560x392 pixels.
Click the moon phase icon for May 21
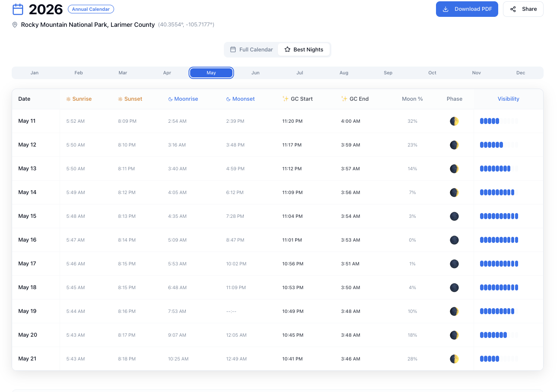[x=454, y=359]
